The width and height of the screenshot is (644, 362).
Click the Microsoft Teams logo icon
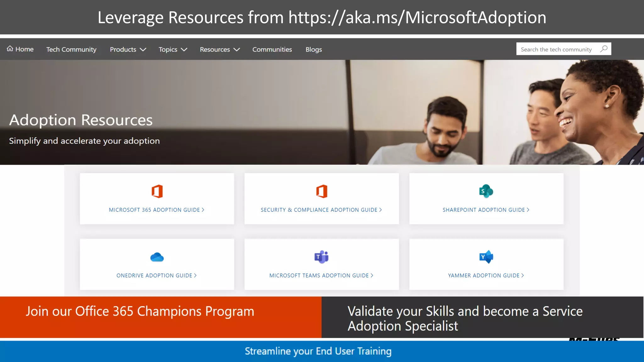pyautogui.click(x=321, y=257)
